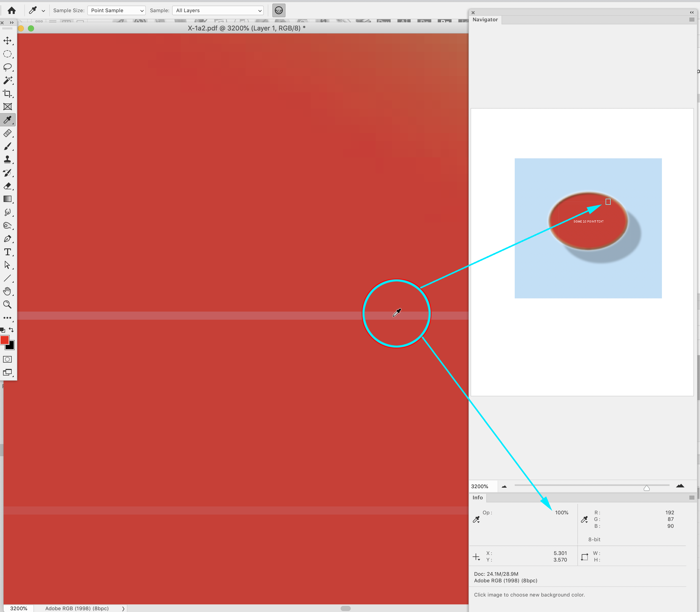This screenshot has height=612, width=700.
Task: Select the Navigator tab
Action: coord(485,20)
